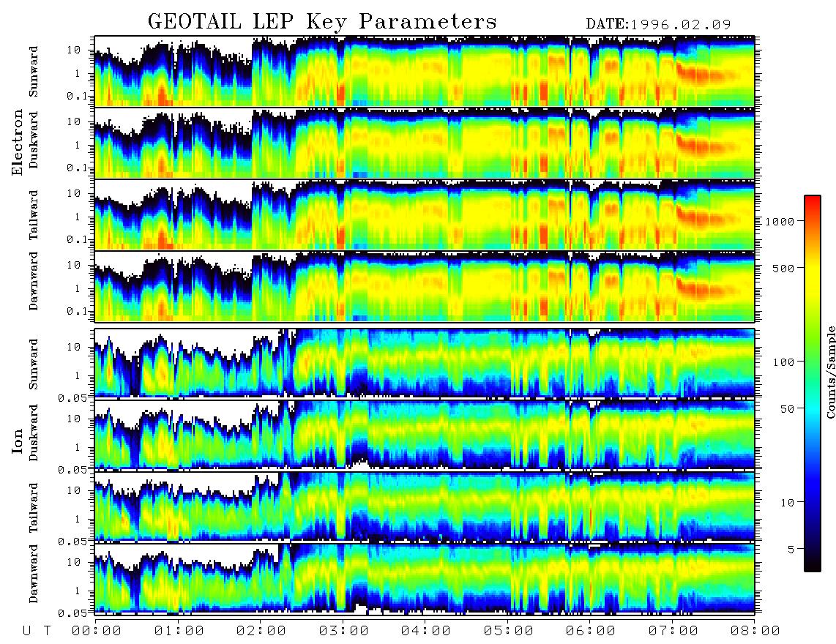Select the Electron Sunward spectrogram panel
This screenshot has width=836, height=644.
tap(425, 72)
